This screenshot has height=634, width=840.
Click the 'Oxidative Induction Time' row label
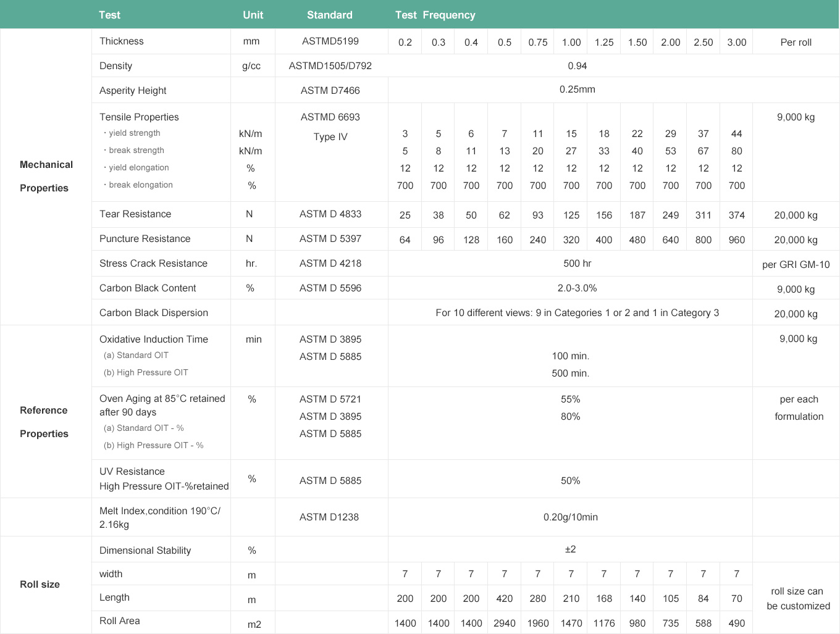tap(154, 339)
